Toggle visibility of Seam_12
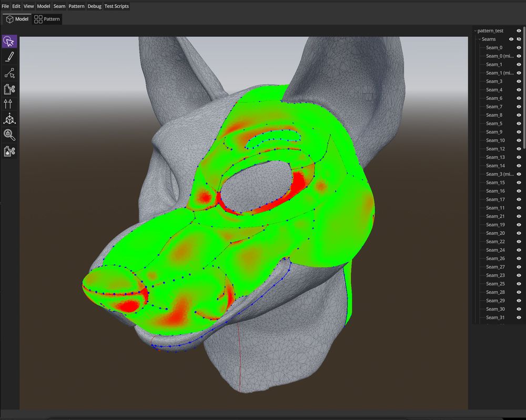 click(x=519, y=149)
